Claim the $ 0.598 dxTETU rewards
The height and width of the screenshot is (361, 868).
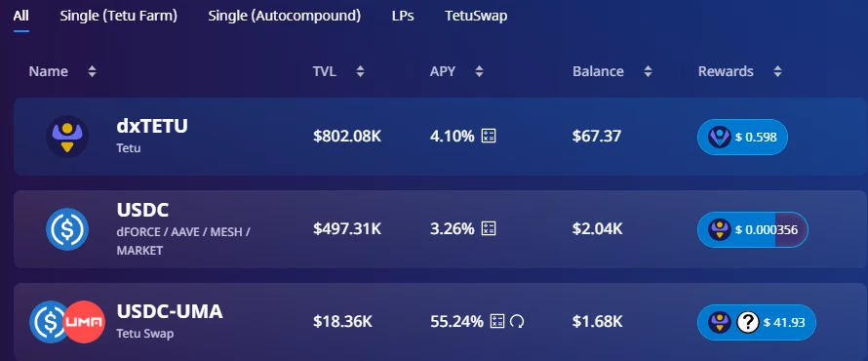[742, 137]
